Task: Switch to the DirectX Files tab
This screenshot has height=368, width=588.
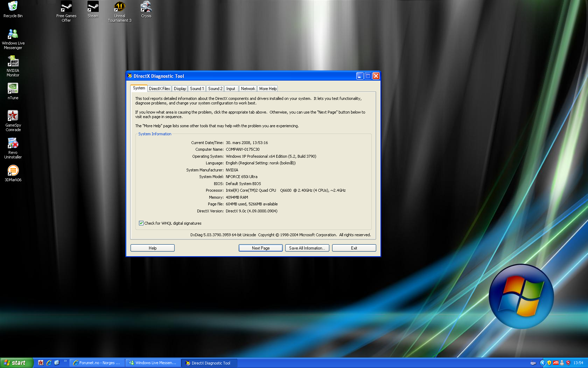Action: (160, 89)
